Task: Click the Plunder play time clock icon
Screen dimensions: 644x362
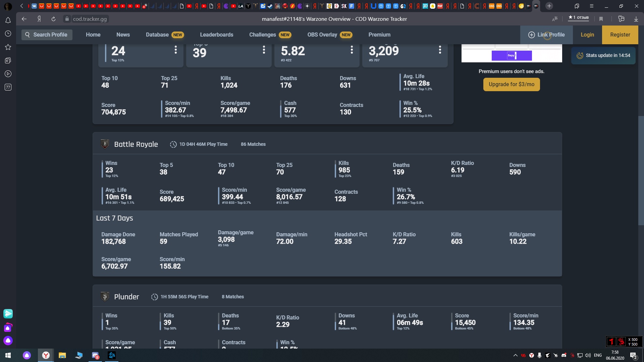Action: point(154,297)
